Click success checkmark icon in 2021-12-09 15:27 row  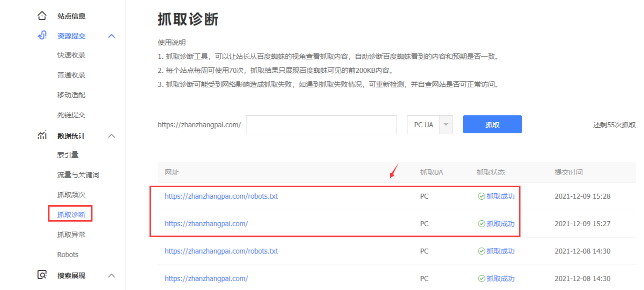[481, 224]
